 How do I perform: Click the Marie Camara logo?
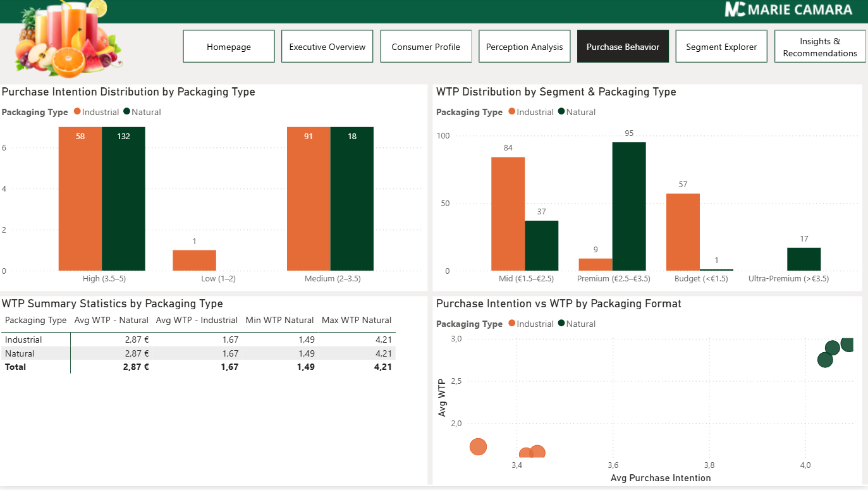(788, 9)
